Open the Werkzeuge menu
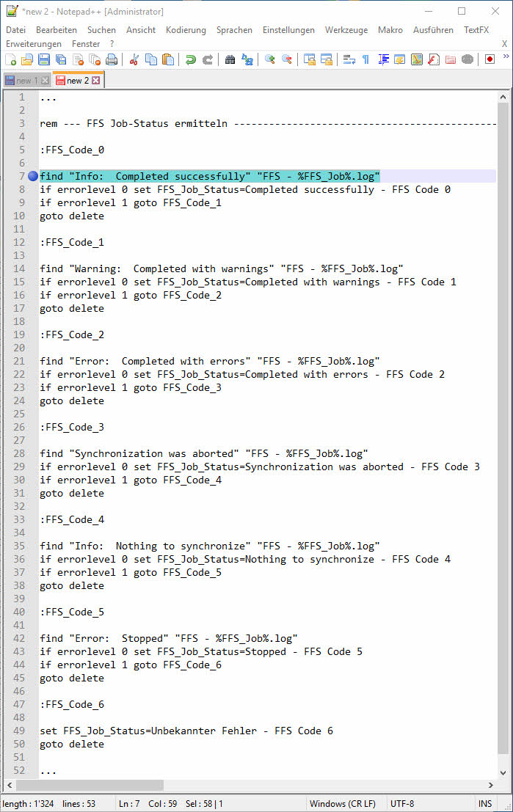513x812 pixels. point(346,30)
